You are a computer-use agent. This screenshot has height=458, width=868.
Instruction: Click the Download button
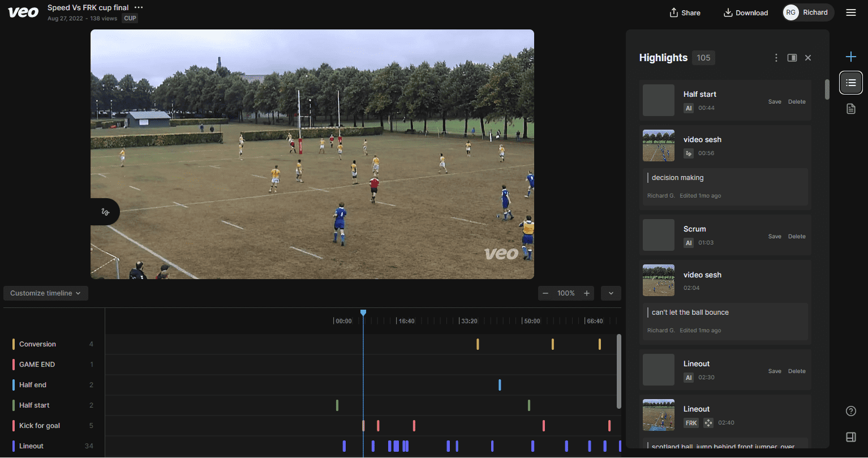tap(746, 12)
